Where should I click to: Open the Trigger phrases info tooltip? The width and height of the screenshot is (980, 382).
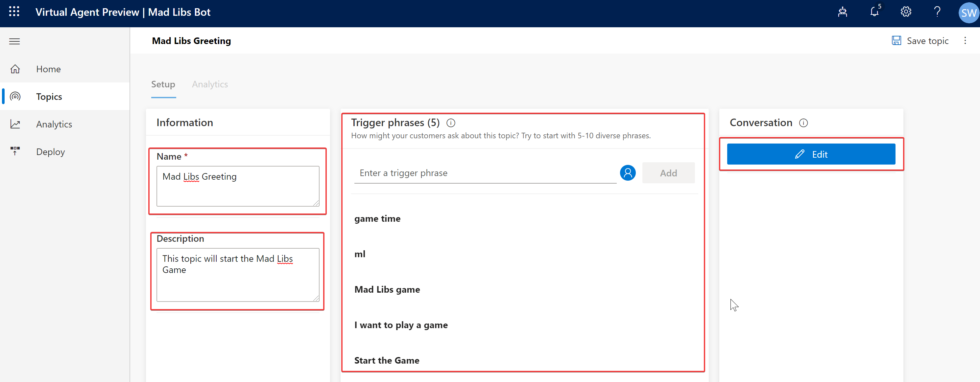451,123
